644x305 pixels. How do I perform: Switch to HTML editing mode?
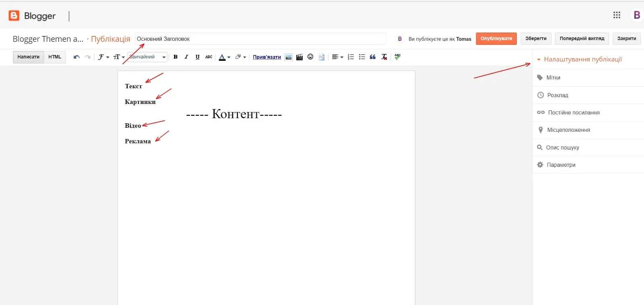coord(55,57)
